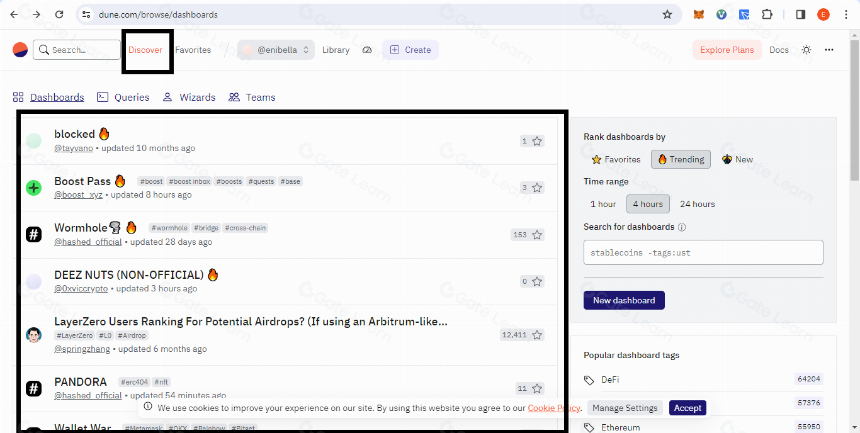Viewport: 860px width, 433px height.
Task: Toggle light theme sun icon
Action: (x=806, y=50)
